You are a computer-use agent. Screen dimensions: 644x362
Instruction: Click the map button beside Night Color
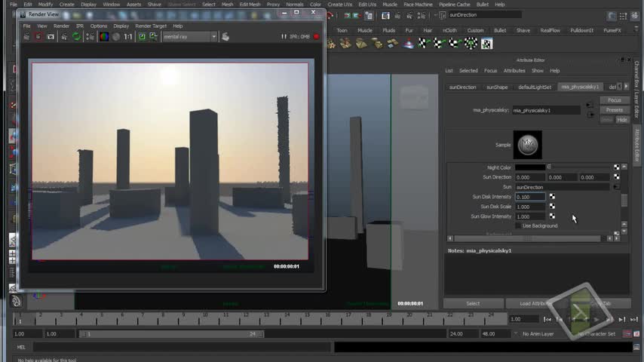click(616, 167)
